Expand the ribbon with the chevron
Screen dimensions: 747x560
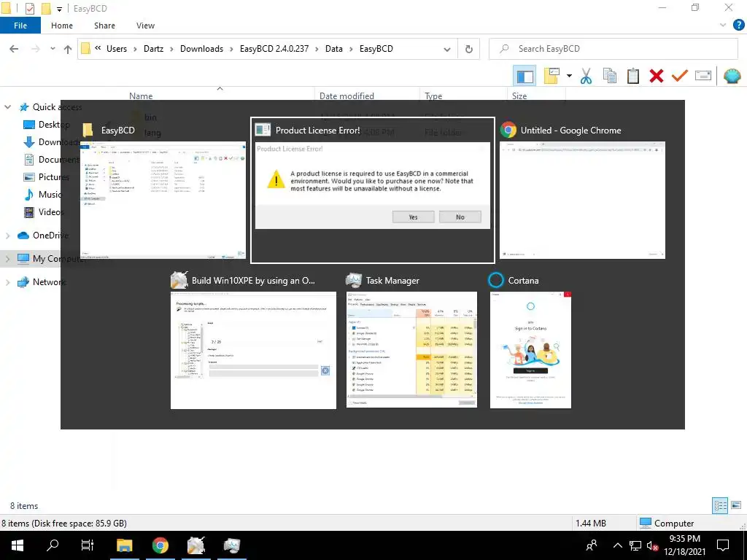pos(723,26)
